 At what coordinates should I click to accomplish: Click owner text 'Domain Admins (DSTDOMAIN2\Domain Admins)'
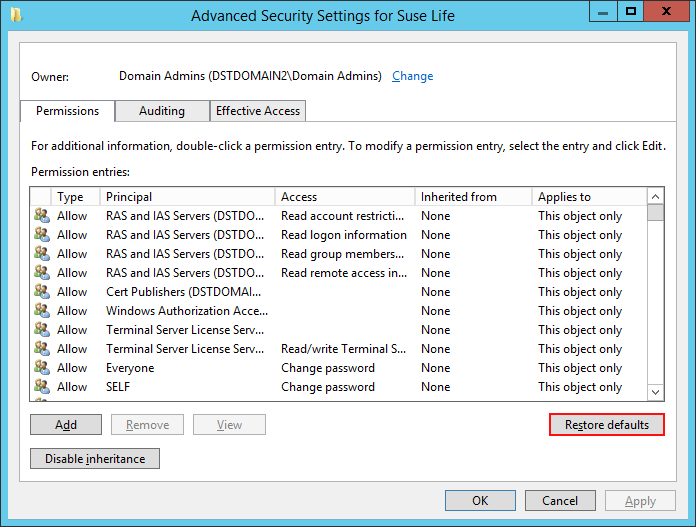250,76
